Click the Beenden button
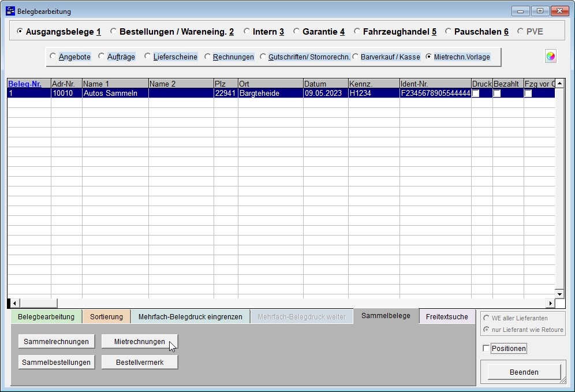 [x=524, y=372]
